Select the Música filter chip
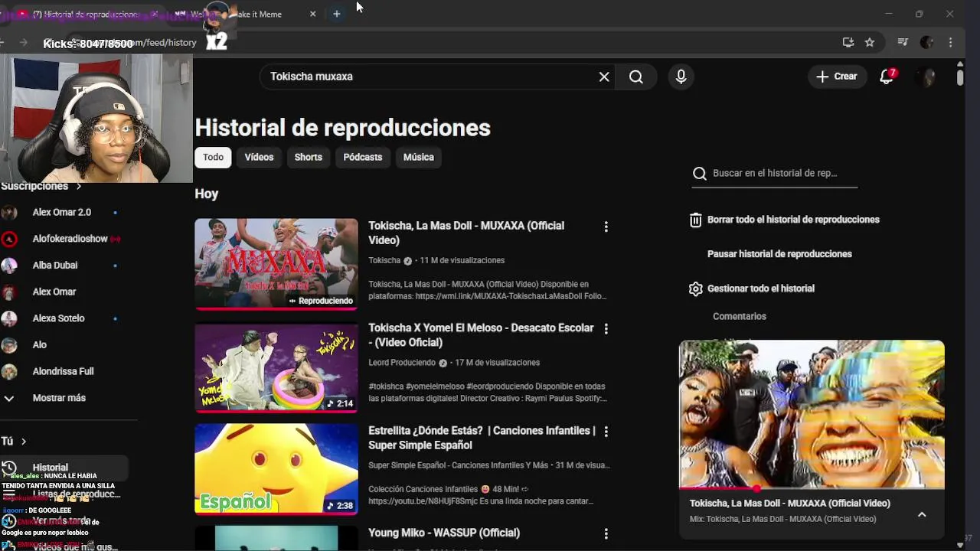Viewport: 980px width, 551px height. point(418,157)
